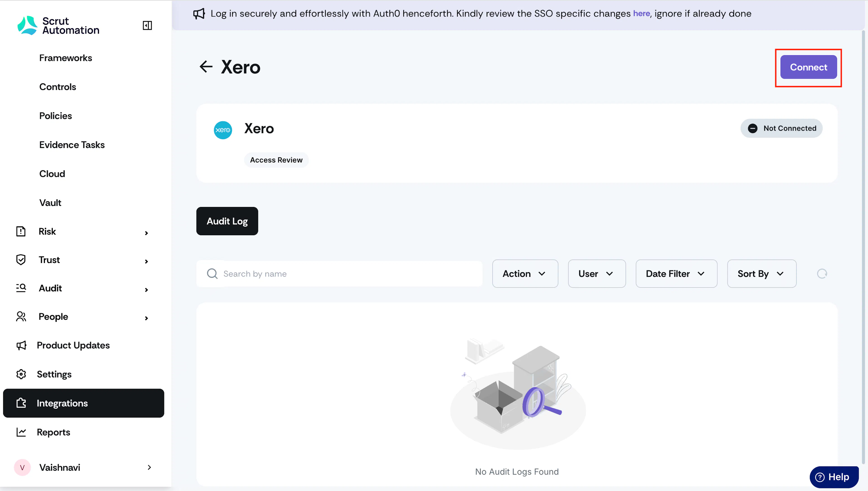Click the Settings gear icon
Viewport: 868px width, 491px height.
(21, 374)
